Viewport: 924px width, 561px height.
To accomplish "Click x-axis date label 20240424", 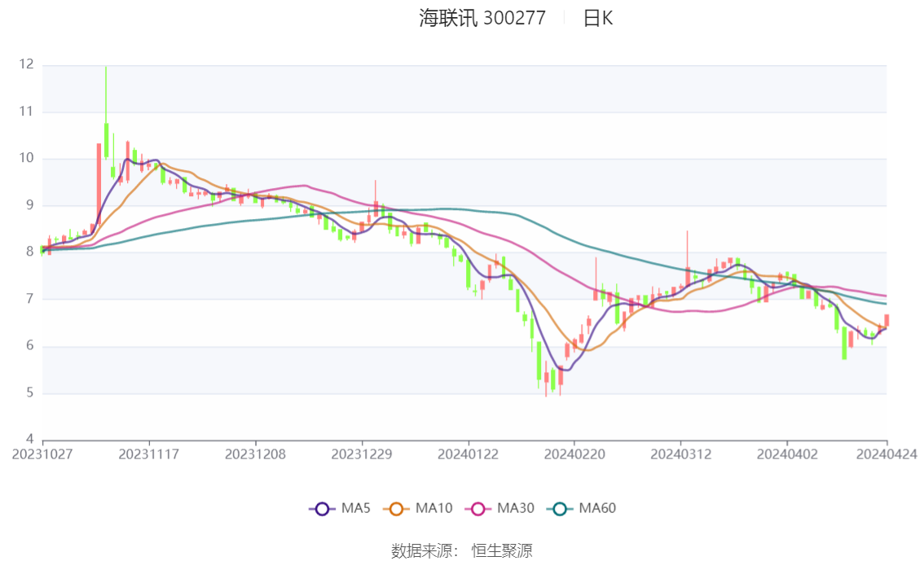I will coord(887,454).
